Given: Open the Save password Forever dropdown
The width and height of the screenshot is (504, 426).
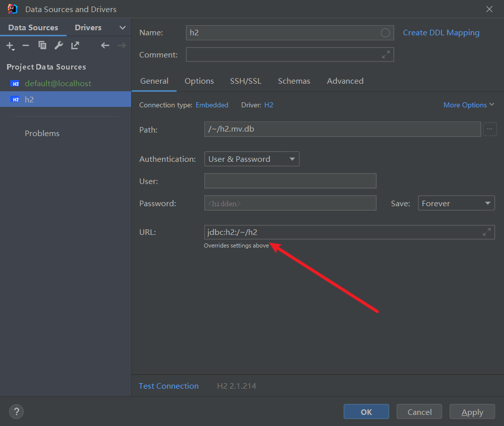Looking at the screenshot, I should 456,203.
